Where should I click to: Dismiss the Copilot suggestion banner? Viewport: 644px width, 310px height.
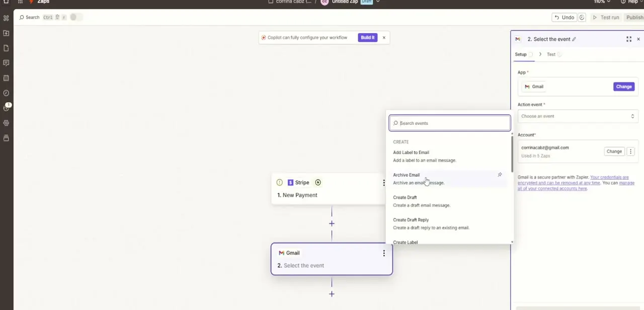pos(384,38)
